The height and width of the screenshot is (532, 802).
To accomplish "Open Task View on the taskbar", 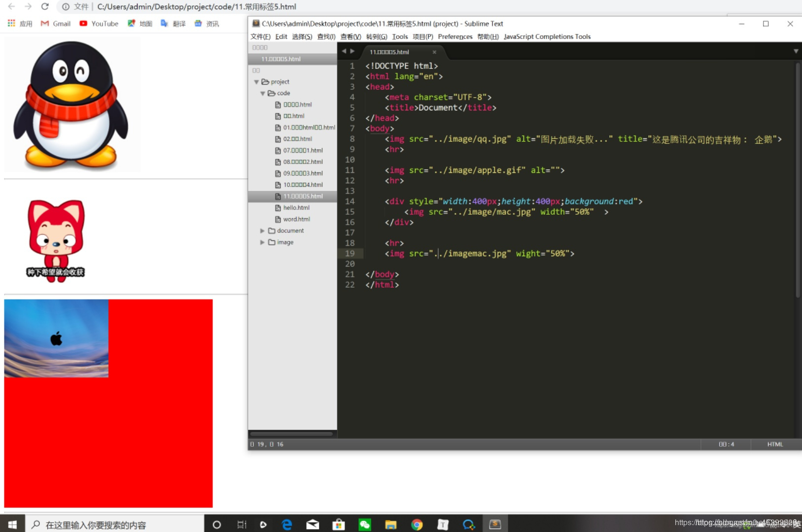I will 242,525.
